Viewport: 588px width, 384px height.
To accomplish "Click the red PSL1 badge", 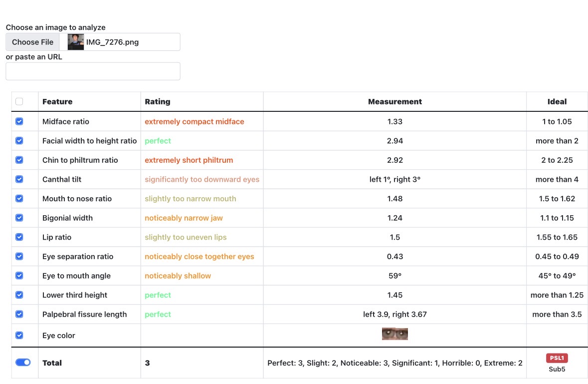I will 557,358.
